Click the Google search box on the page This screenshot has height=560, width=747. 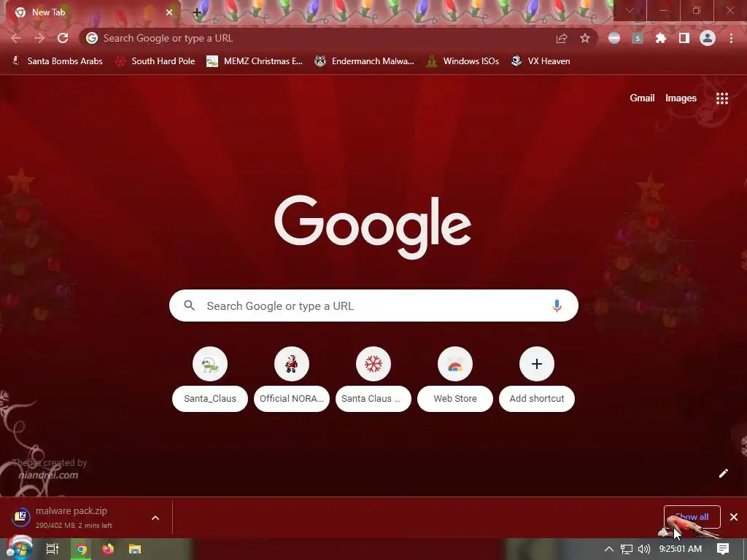(x=373, y=306)
